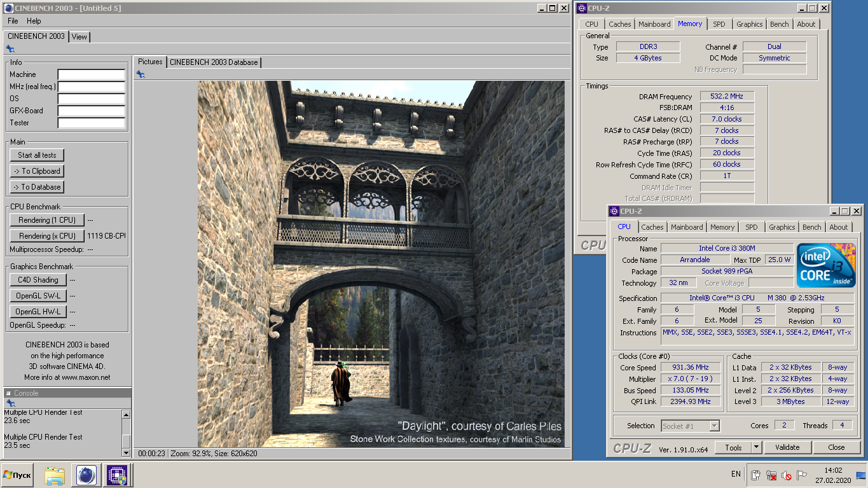
Task: Click the Close button in front CPU-Z
Action: coord(836,447)
